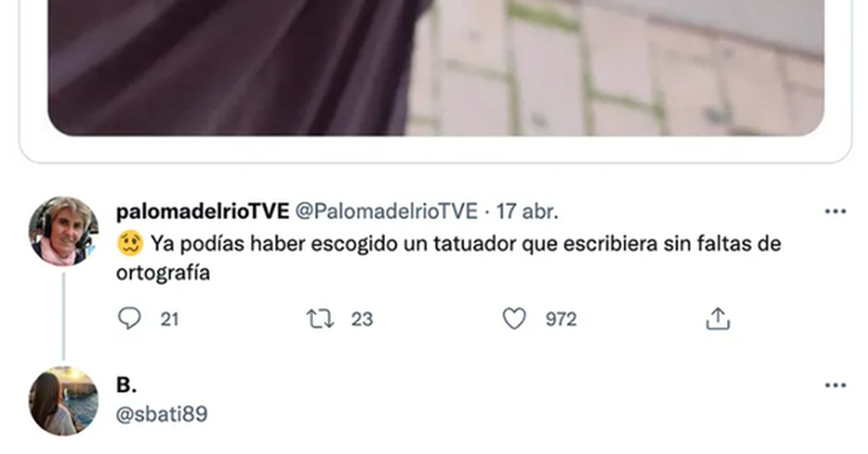The width and height of the screenshot is (868, 454).
Task: Click the woozy face emoji in tweet
Action: coord(130,243)
